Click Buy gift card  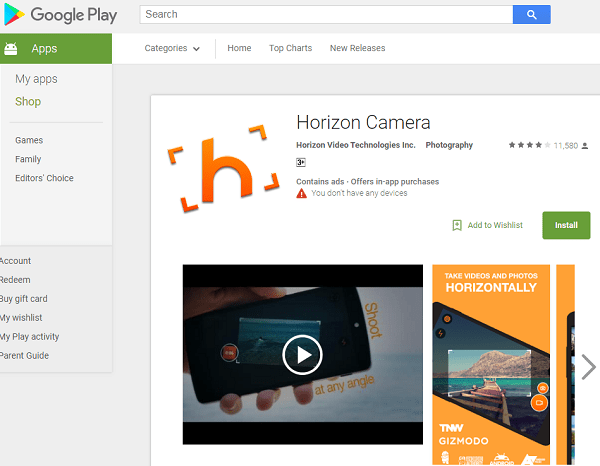click(24, 299)
